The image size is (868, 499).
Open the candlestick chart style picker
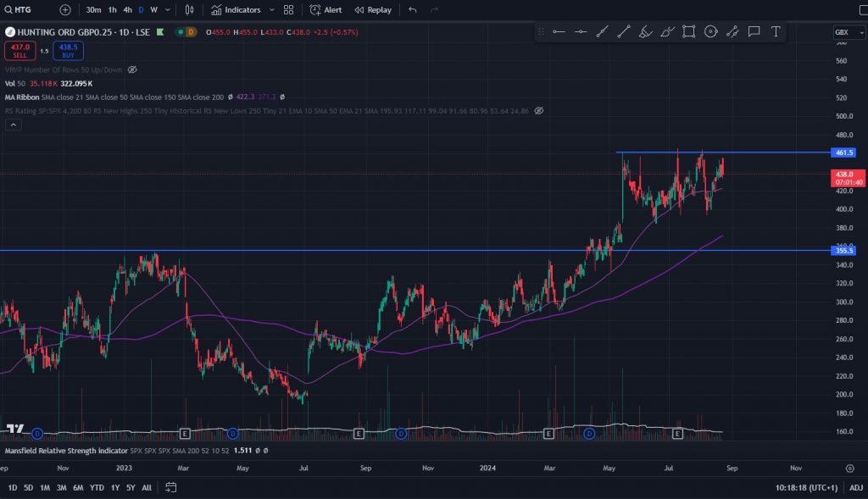coord(190,10)
